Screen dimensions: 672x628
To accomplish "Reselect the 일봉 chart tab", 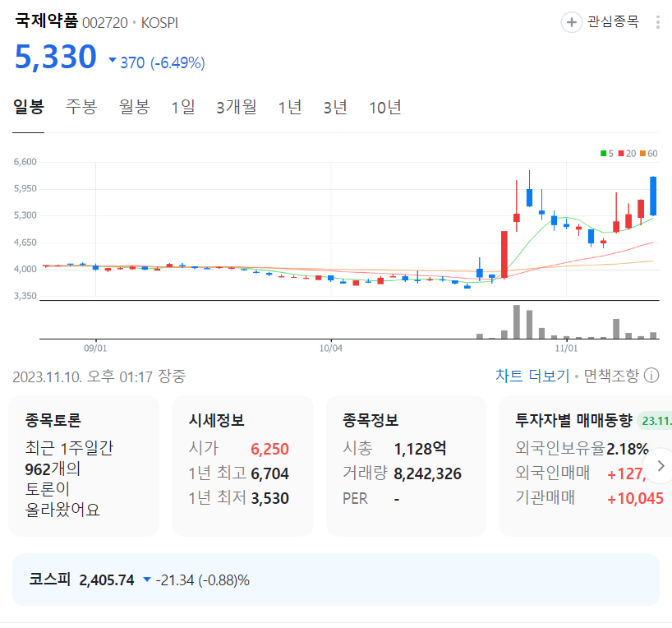I will tap(29, 106).
